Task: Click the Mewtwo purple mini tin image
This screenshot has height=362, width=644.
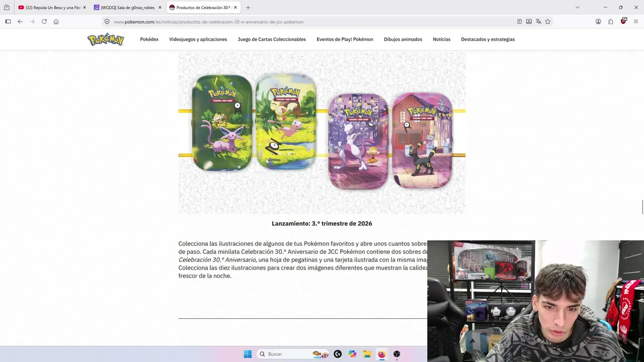Action: pyautogui.click(x=358, y=141)
